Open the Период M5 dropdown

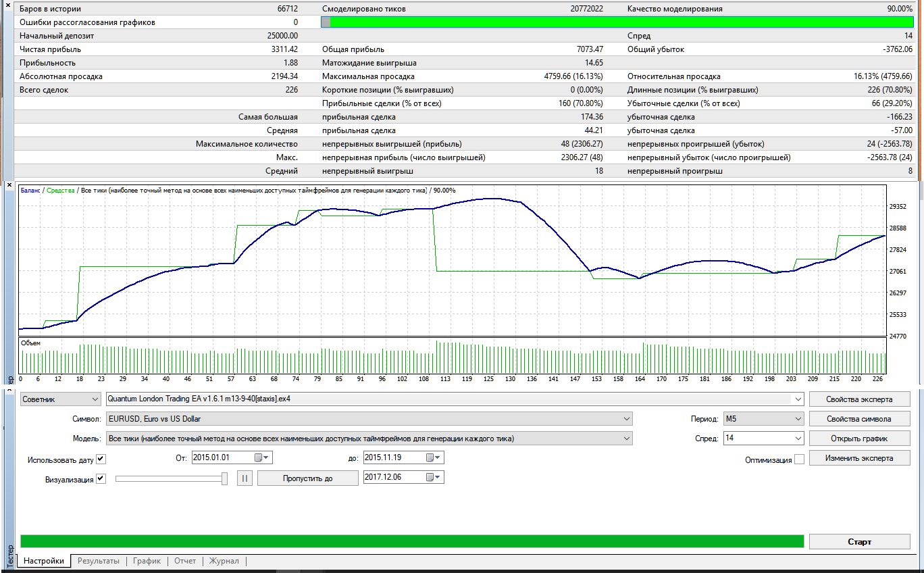click(763, 419)
